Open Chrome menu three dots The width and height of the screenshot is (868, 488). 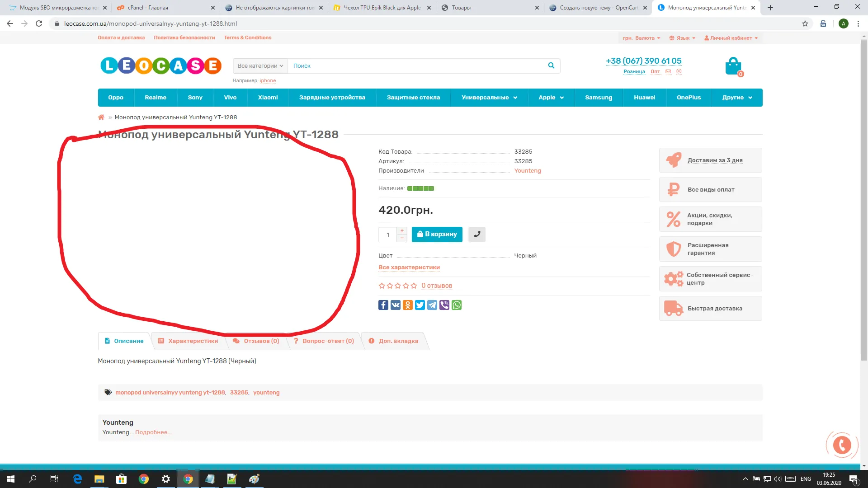pos(858,23)
